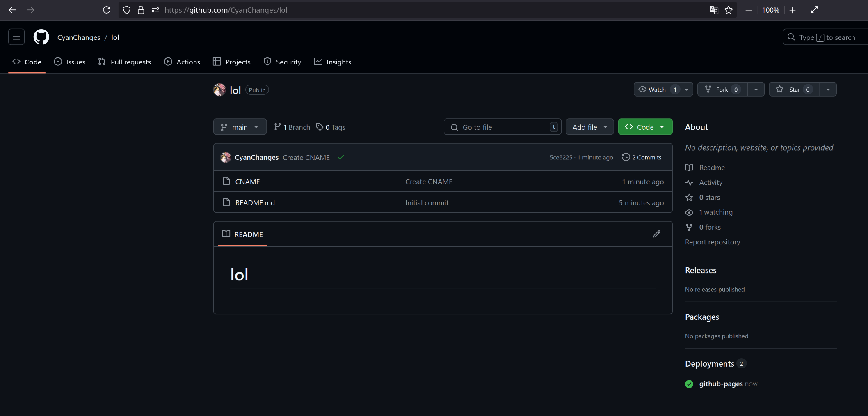Switch to the Issues tab
Image resolution: width=868 pixels, height=416 pixels.
70,62
